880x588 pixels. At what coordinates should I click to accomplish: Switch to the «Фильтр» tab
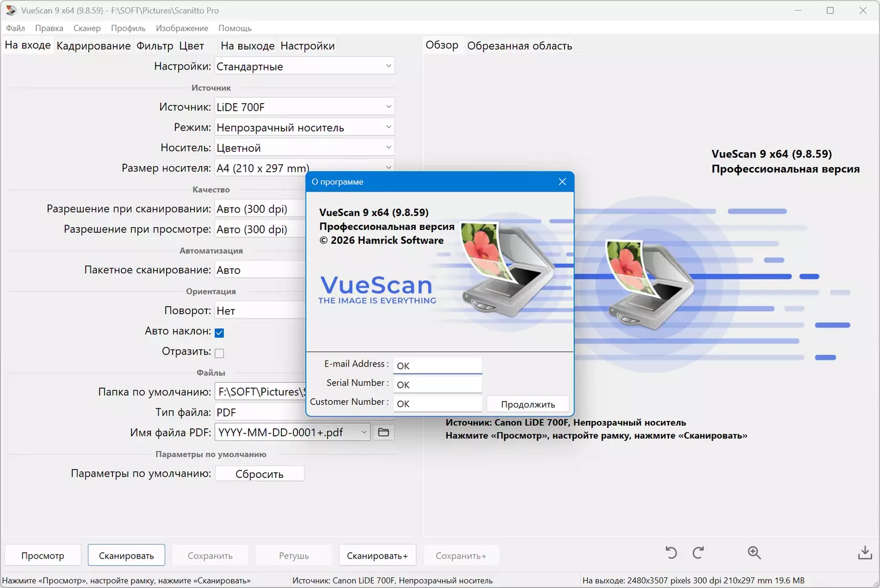pyautogui.click(x=155, y=46)
